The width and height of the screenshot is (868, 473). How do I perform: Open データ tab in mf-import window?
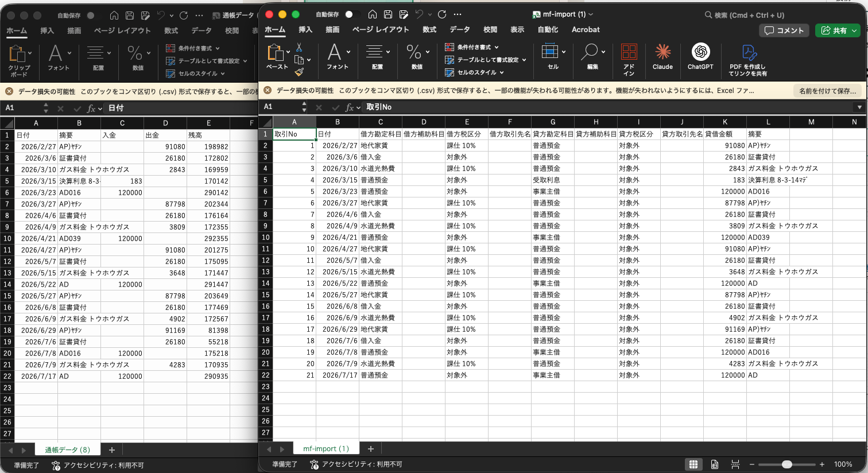(x=460, y=30)
